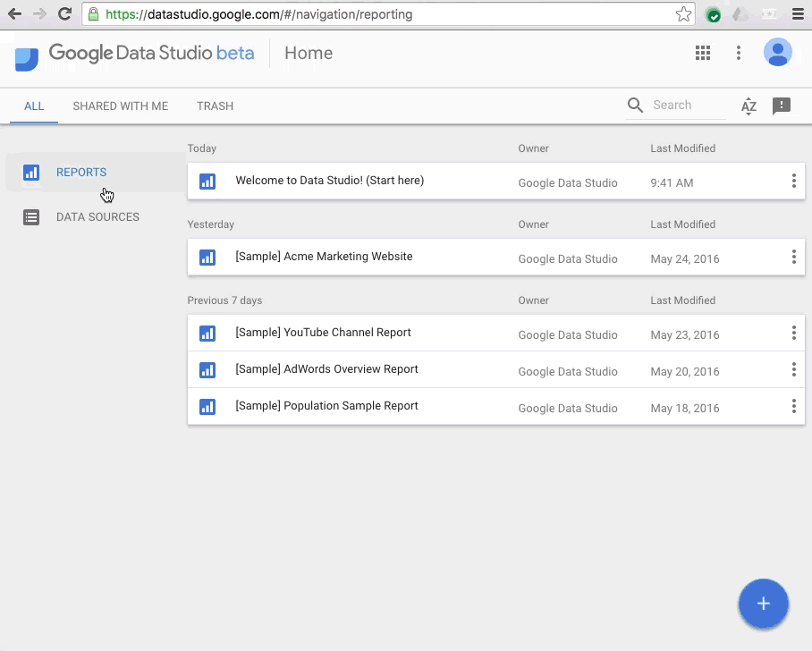Switch to the TRASH tab
The height and width of the screenshot is (651, 812).
coord(215,106)
